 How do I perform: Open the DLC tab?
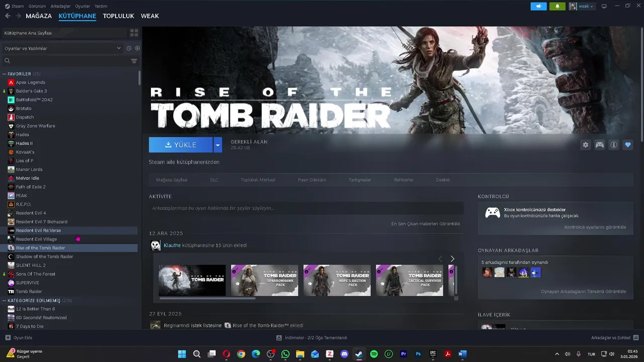[214, 180]
